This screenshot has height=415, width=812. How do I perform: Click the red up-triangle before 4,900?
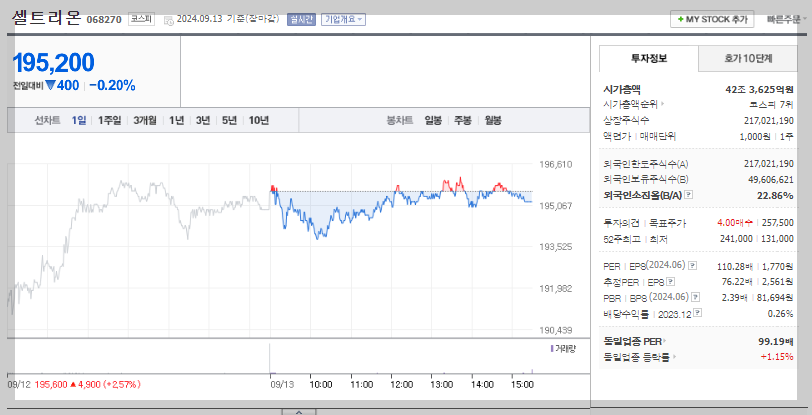point(73,384)
